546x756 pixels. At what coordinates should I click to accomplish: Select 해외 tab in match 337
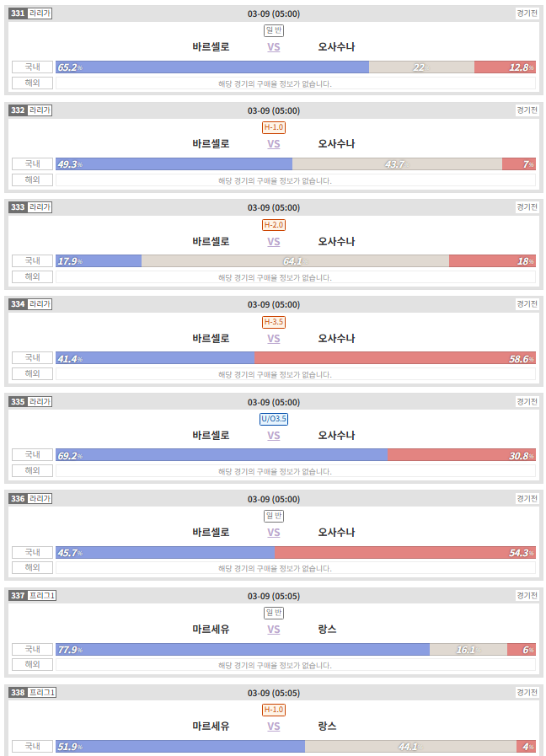[x=32, y=664]
